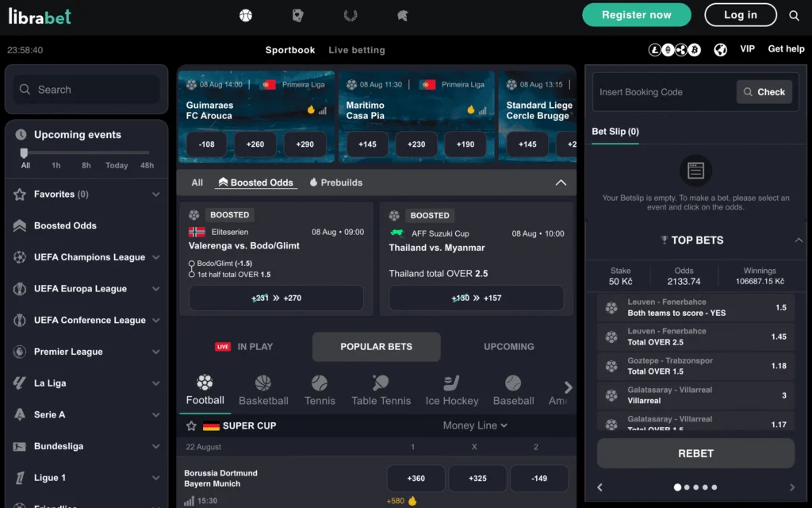This screenshot has height=508, width=812.
Task: Open the search magnifier in top right
Action: tap(794, 16)
